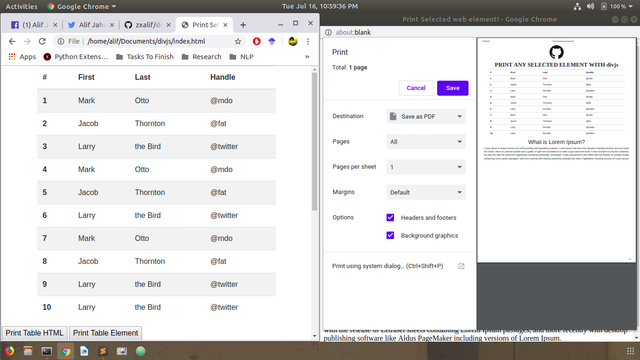Open Sublime Text from the dock

tap(103, 351)
